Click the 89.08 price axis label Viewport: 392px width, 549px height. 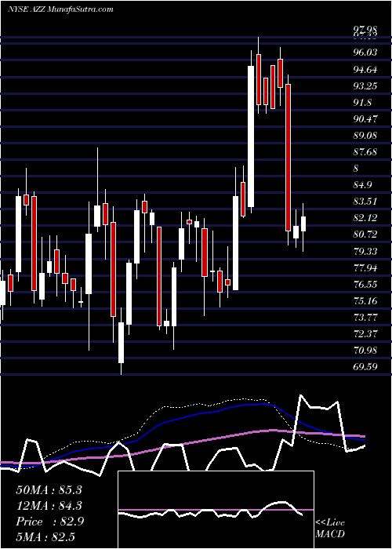click(365, 135)
